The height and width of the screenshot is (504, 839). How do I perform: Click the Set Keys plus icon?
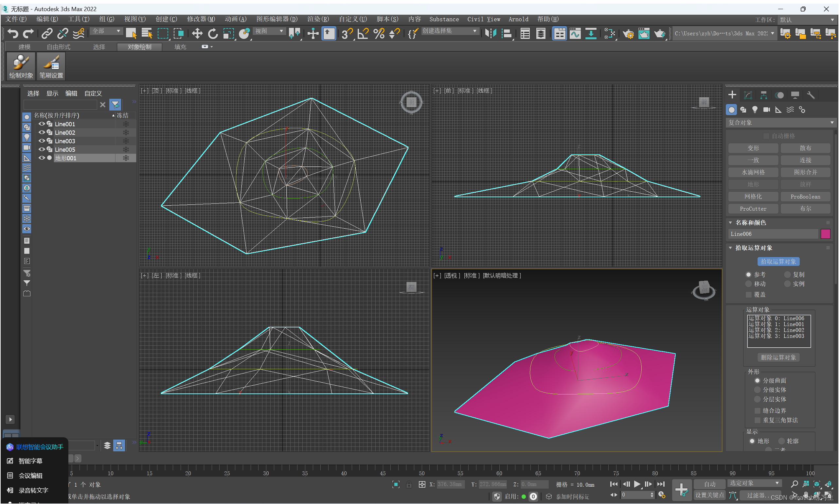[x=681, y=490]
